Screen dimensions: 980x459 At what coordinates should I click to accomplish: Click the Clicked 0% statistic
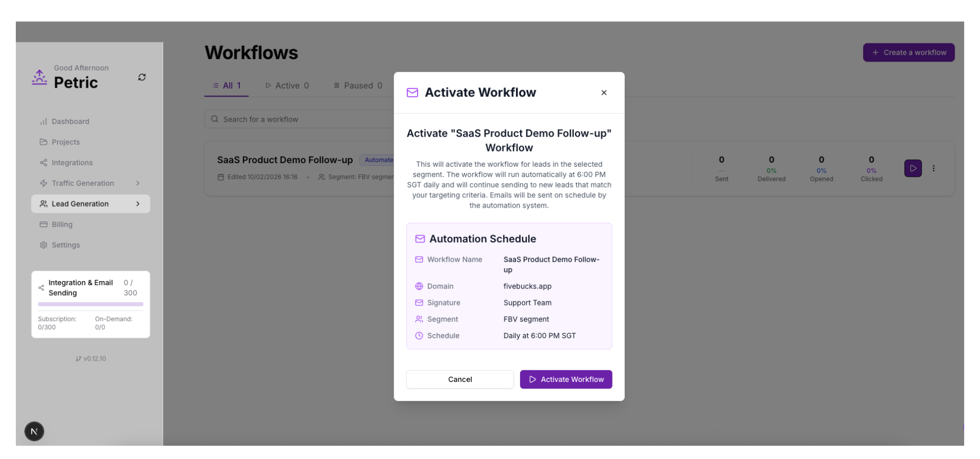(871, 169)
